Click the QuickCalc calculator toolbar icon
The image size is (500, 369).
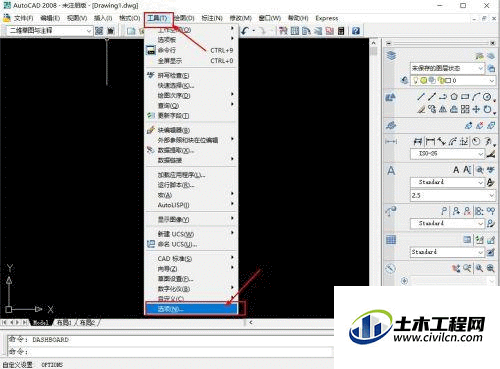(341, 31)
